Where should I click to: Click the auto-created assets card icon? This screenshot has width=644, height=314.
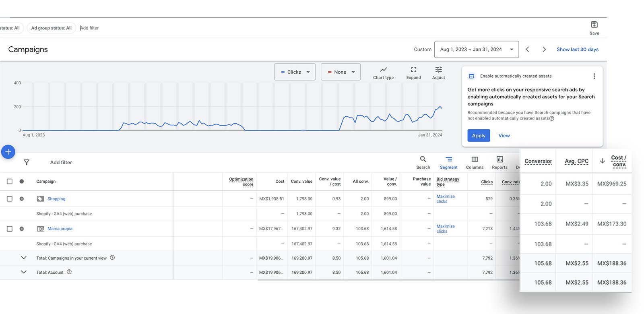[x=472, y=76]
